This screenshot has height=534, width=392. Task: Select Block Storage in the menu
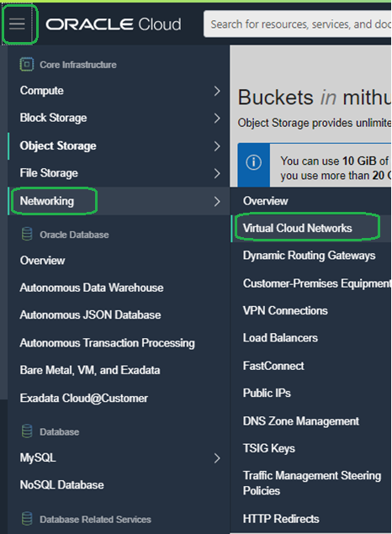point(54,118)
